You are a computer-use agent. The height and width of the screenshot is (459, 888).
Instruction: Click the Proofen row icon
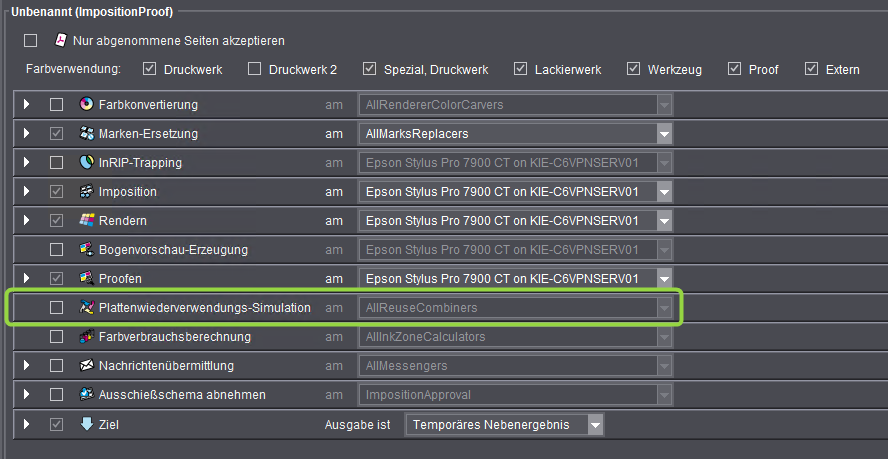coord(86,278)
